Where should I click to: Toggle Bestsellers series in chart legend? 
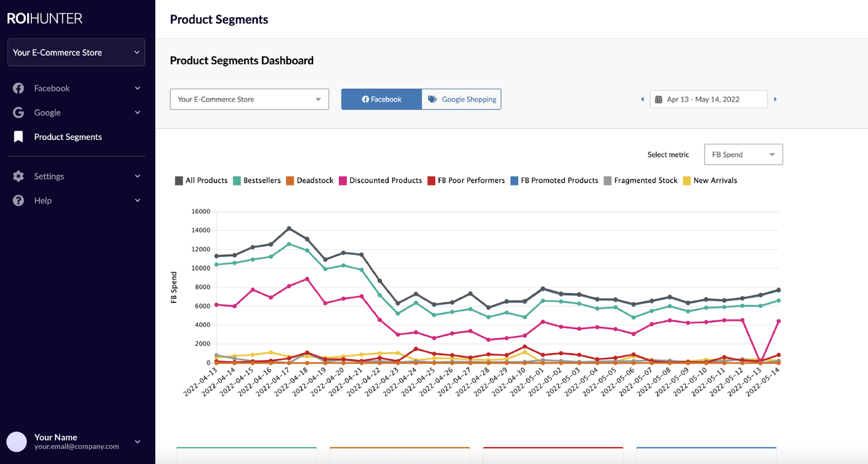(x=257, y=181)
